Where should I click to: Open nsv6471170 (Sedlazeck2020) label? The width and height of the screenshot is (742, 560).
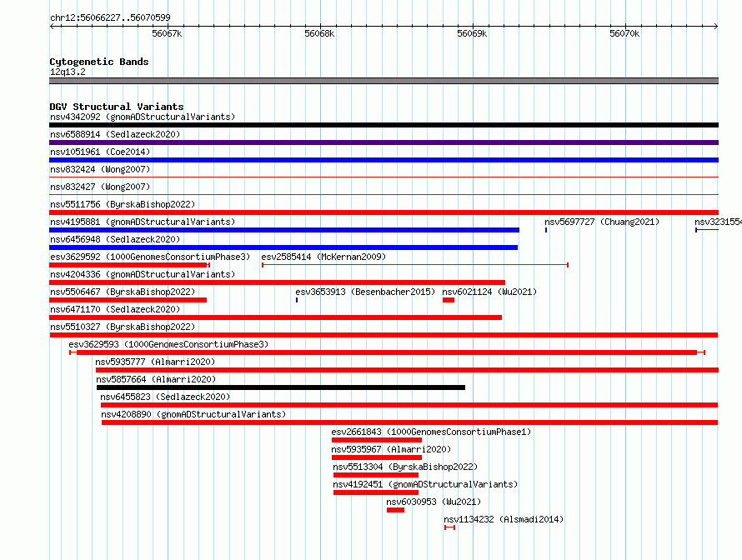tap(115, 309)
